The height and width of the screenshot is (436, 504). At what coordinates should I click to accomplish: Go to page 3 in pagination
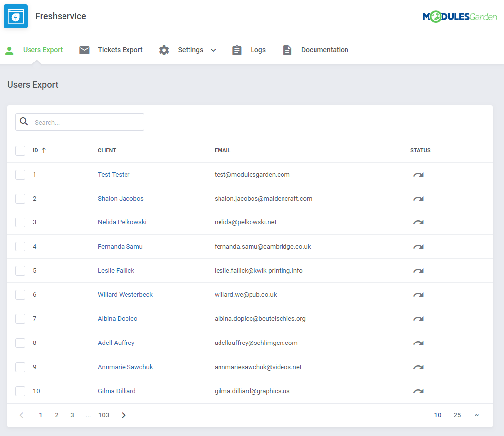pos(72,415)
